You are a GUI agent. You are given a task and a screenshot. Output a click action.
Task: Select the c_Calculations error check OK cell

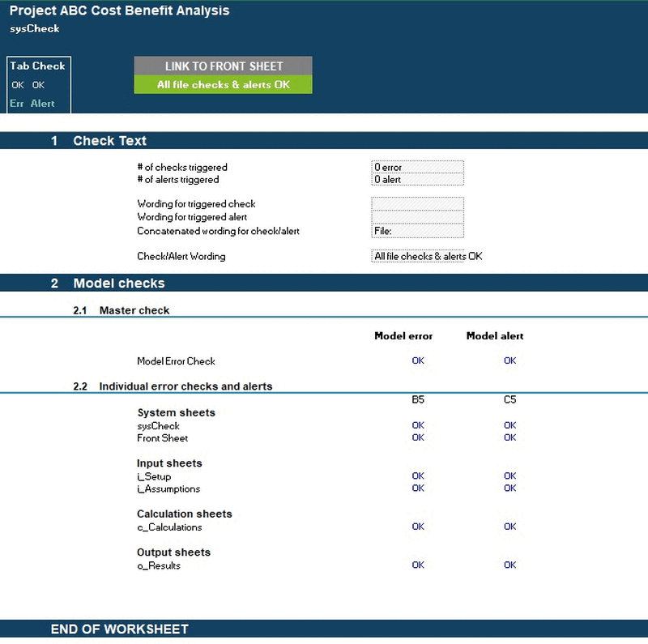[x=417, y=527]
